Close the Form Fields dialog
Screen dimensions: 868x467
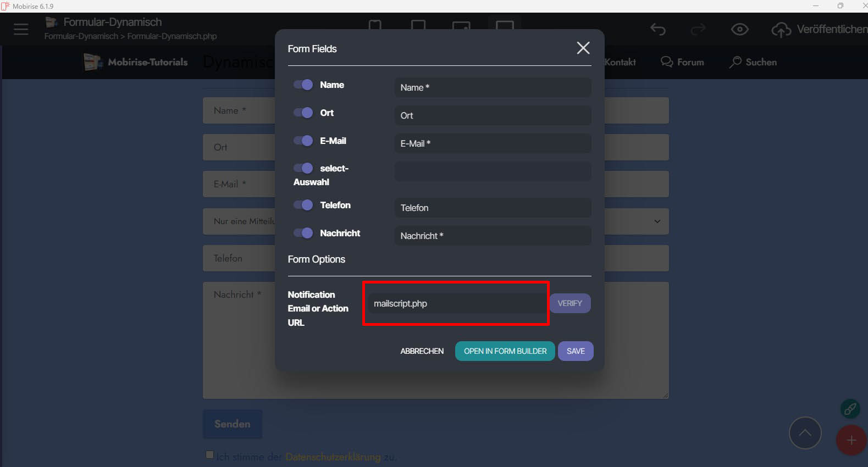point(583,48)
